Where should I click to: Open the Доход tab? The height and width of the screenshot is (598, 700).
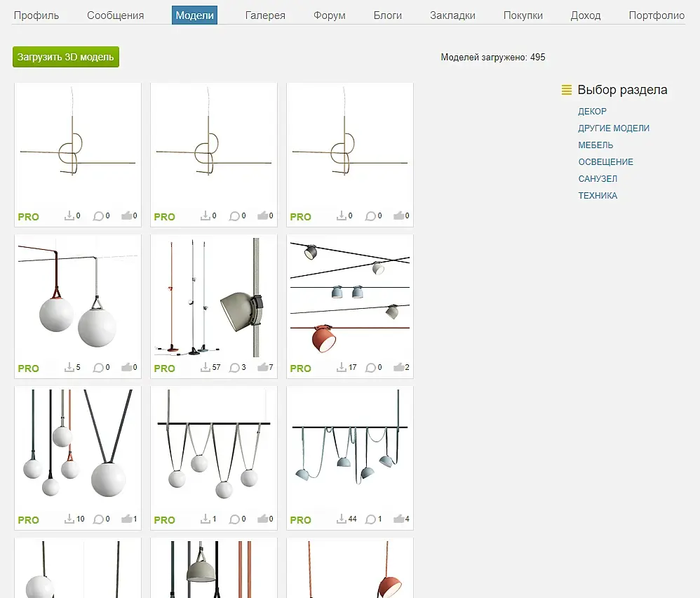click(586, 15)
